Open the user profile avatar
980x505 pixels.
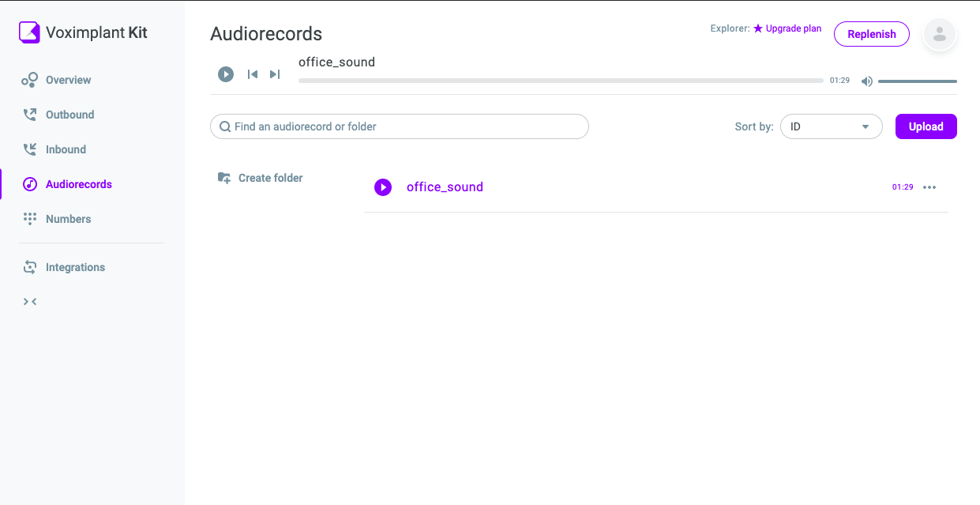pos(940,34)
